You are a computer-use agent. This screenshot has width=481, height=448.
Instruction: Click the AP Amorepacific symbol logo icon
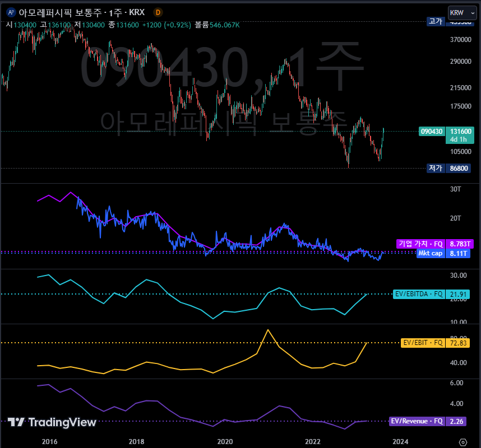point(11,12)
